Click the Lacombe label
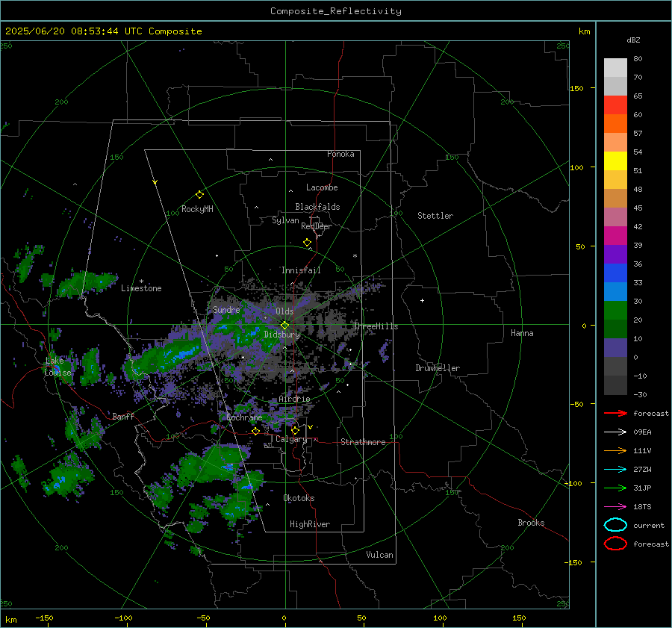672x628 pixels. tap(322, 187)
